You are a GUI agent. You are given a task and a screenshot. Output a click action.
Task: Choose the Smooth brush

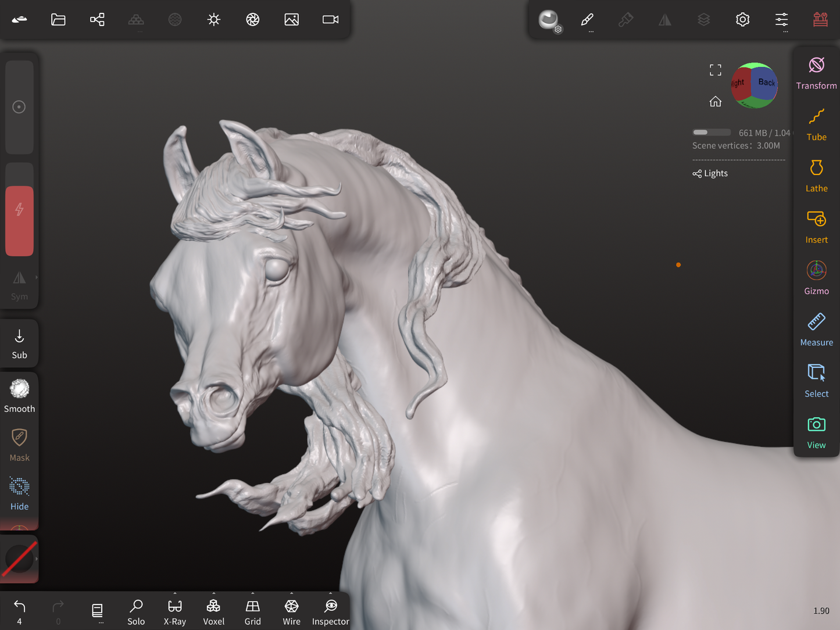(x=19, y=396)
